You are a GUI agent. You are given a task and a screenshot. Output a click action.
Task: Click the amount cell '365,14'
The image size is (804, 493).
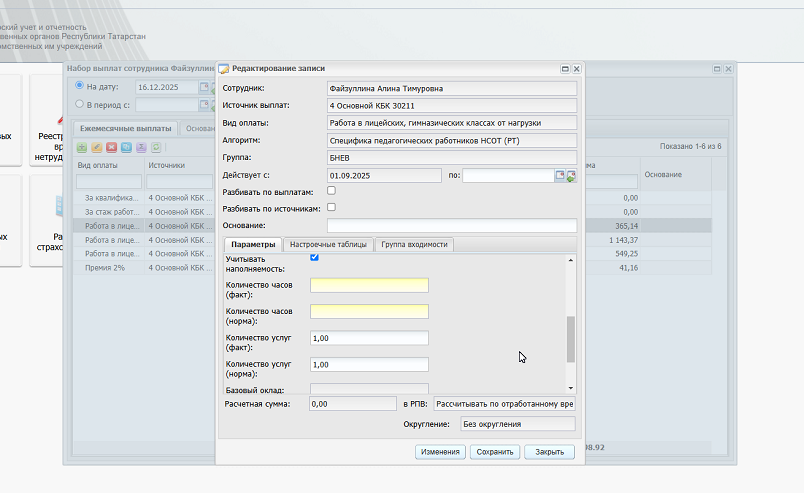tap(627, 226)
